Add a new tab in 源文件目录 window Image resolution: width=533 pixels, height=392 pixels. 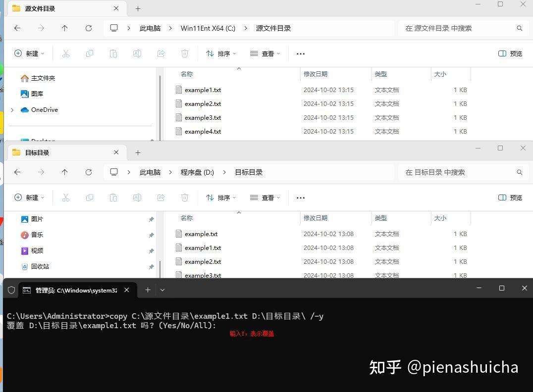coord(138,8)
